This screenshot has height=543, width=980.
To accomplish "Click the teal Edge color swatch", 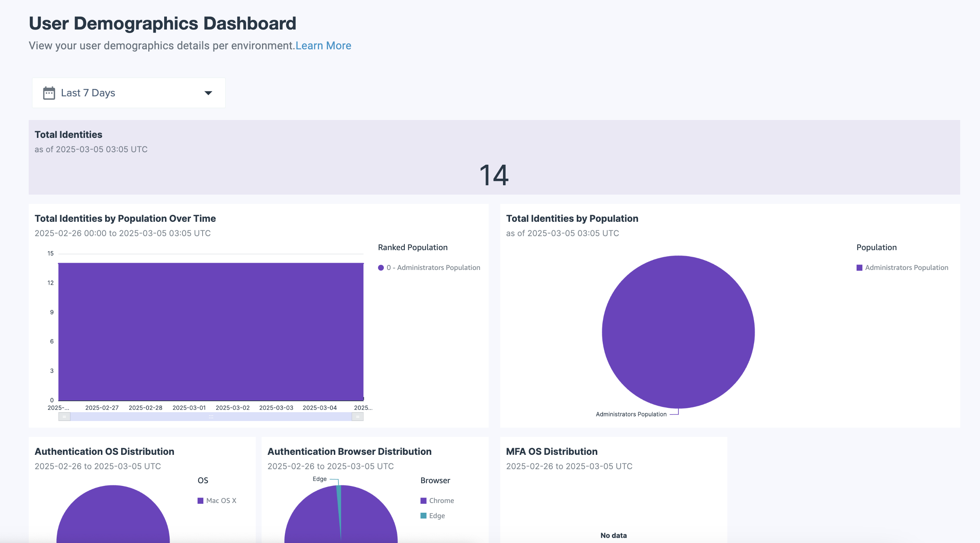I will click(x=423, y=516).
